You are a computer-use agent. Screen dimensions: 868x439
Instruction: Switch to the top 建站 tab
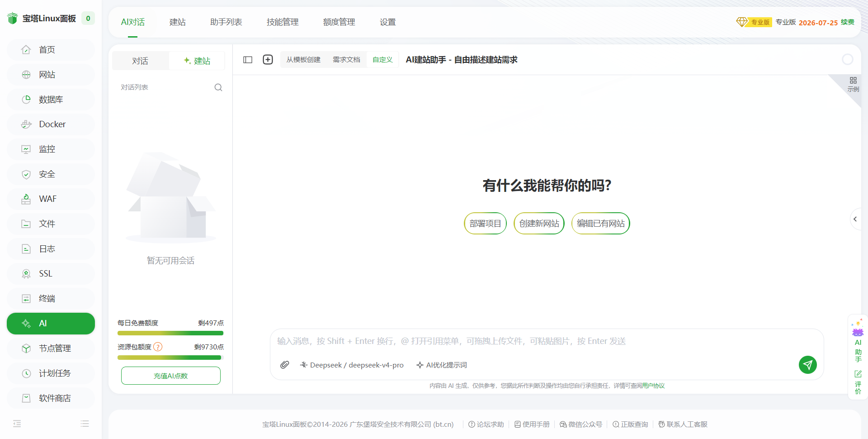click(178, 22)
